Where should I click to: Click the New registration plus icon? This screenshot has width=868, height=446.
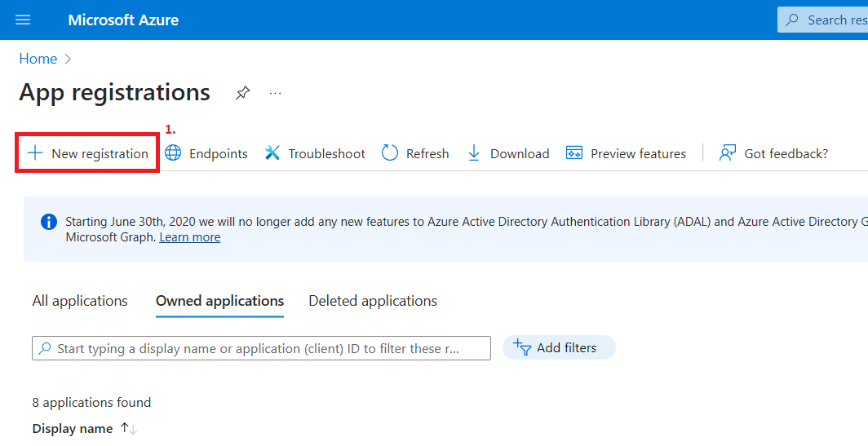pos(35,153)
